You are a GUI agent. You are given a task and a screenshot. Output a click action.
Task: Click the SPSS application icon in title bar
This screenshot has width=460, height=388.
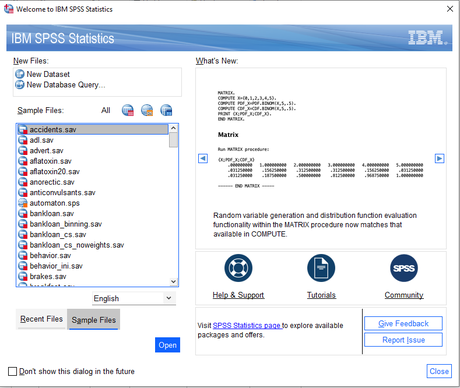pos(9,9)
